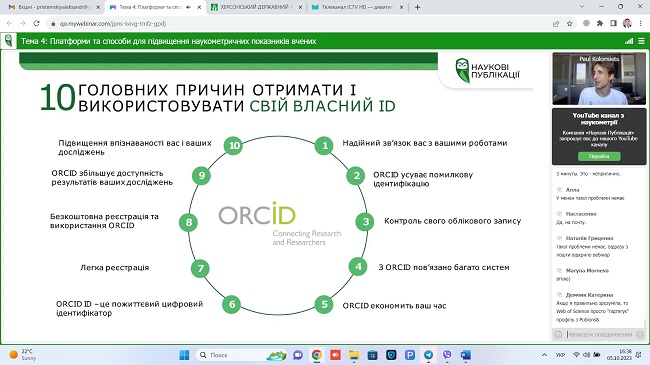Click the Перейти YouTube channel button
Viewport: 650px width, 365px height.
[x=599, y=156]
